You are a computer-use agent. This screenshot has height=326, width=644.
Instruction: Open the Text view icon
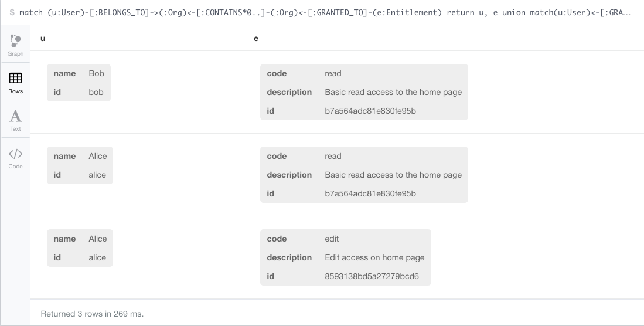coord(15,120)
